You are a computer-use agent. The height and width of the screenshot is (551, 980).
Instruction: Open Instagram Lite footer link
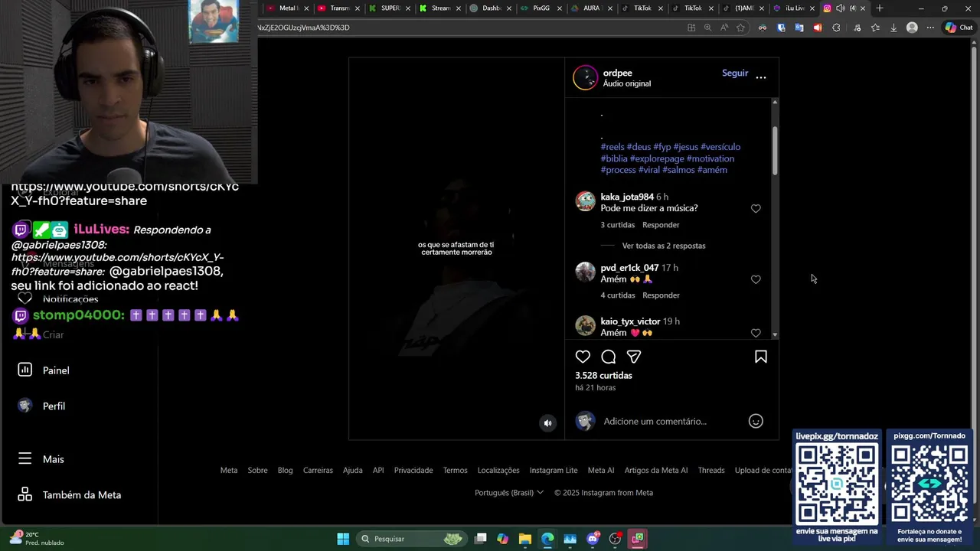coord(554,471)
